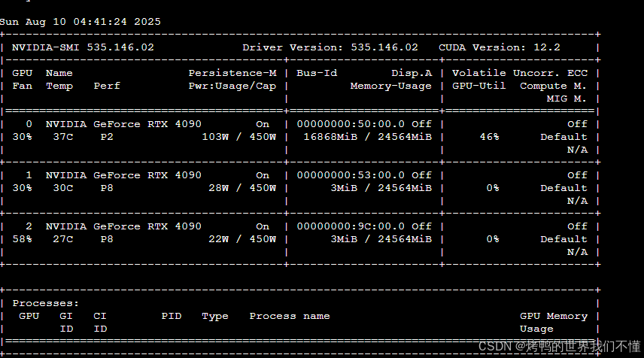Click the power value "103W / 450W"
Viewport: 644px width, 358px height.
click(x=239, y=137)
